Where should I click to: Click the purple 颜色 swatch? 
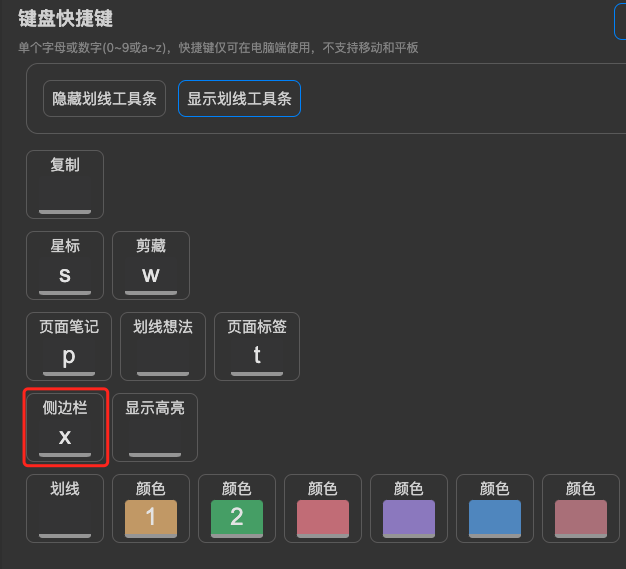pos(409,519)
